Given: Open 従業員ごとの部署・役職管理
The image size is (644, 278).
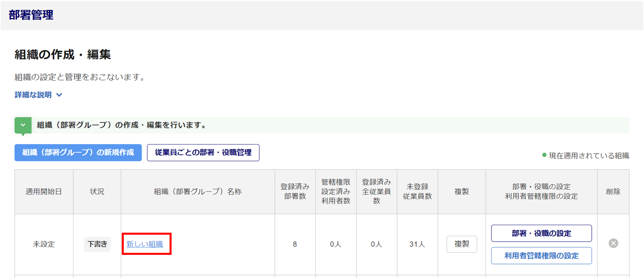Looking at the screenshot, I should [203, 153].
